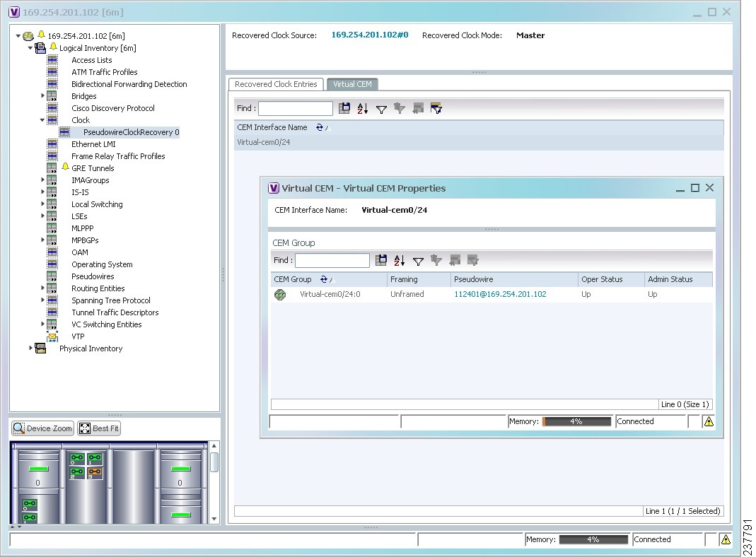Select Cisco Discovery Protocol in the tree
This screenshot has width=756, height=557.
[x=113, y=108]
